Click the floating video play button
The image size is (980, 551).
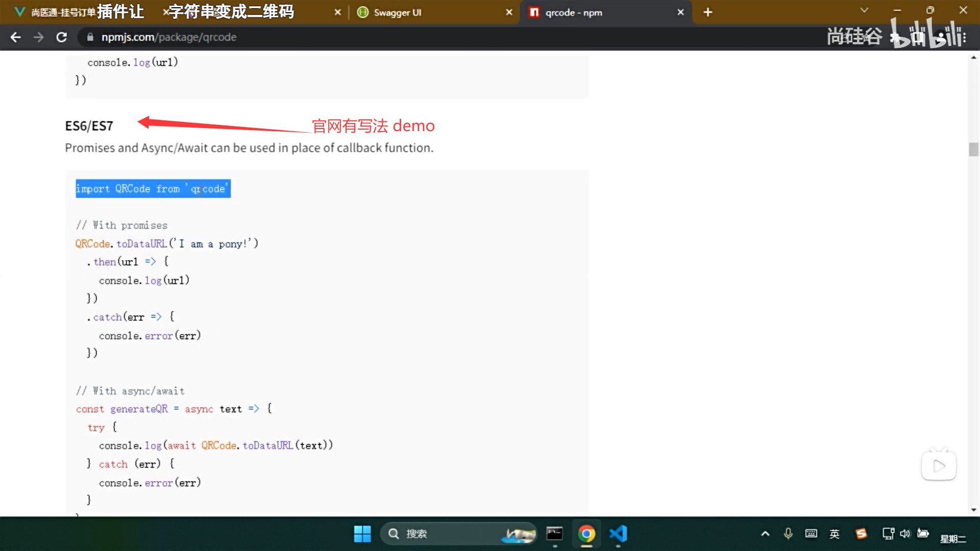(x=939, y=466)
